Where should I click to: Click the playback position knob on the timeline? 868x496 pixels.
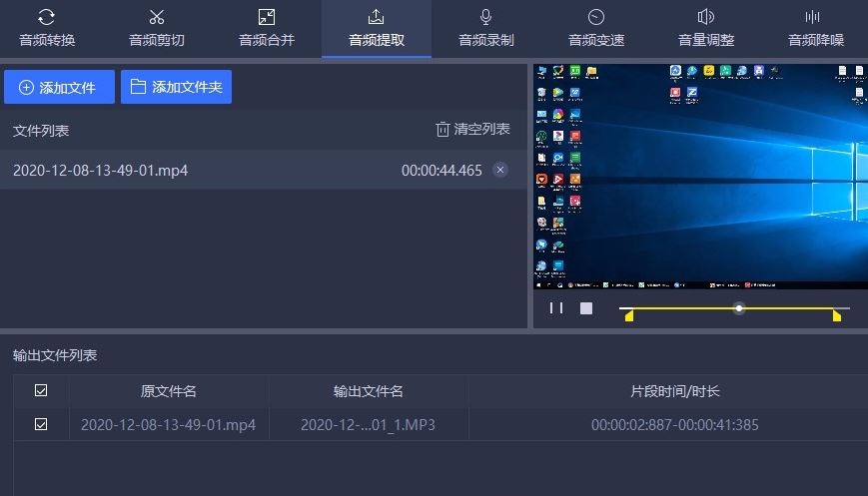pos(739,308)
